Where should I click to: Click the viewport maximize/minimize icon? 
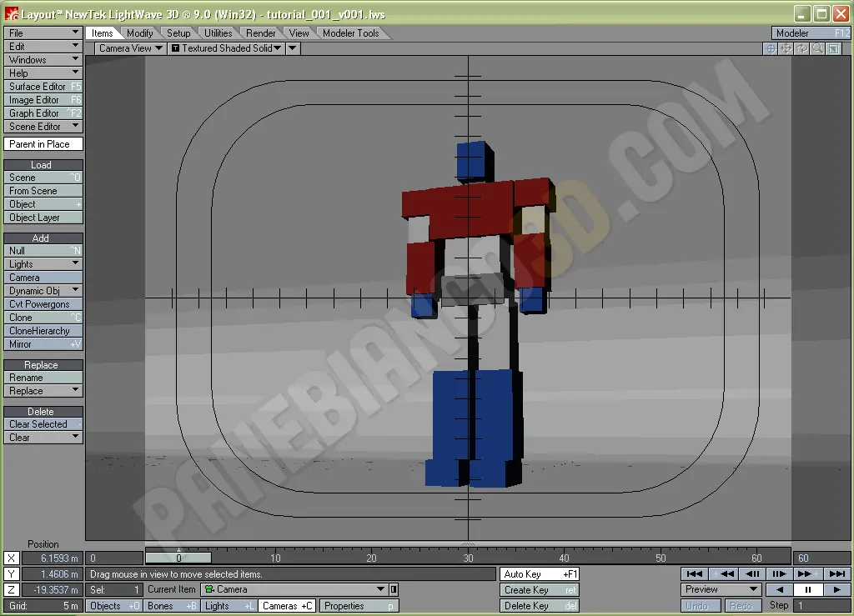point(833,48)
